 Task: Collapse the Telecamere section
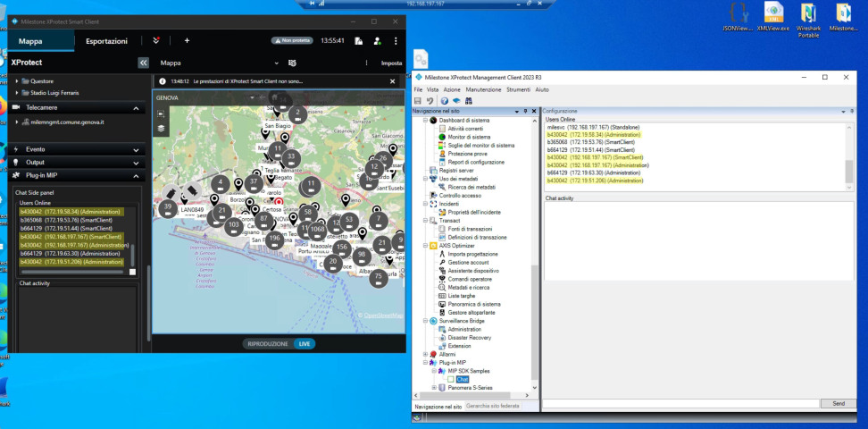click(137, 107)
